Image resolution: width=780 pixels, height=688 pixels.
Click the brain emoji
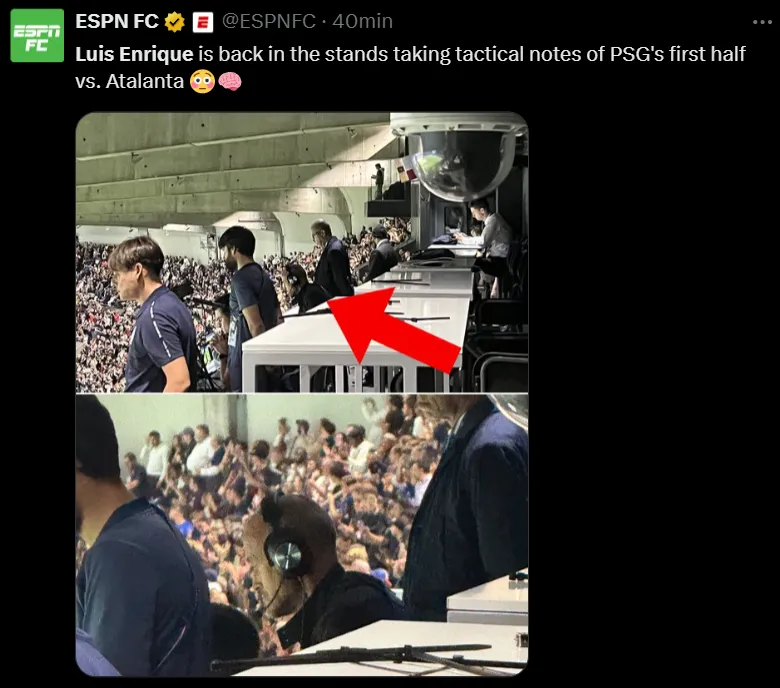[230, 82]
